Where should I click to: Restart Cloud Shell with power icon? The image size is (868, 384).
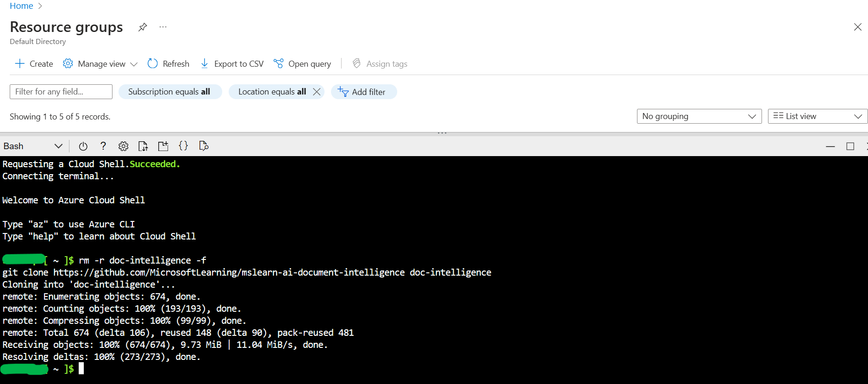[83, 146]
